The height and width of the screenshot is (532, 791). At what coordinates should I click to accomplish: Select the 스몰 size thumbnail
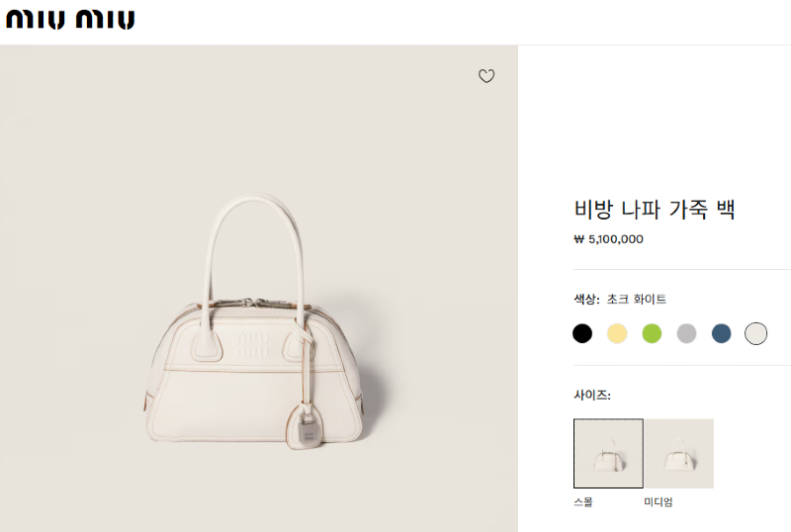pyautogui.click(x=608, y=453)
